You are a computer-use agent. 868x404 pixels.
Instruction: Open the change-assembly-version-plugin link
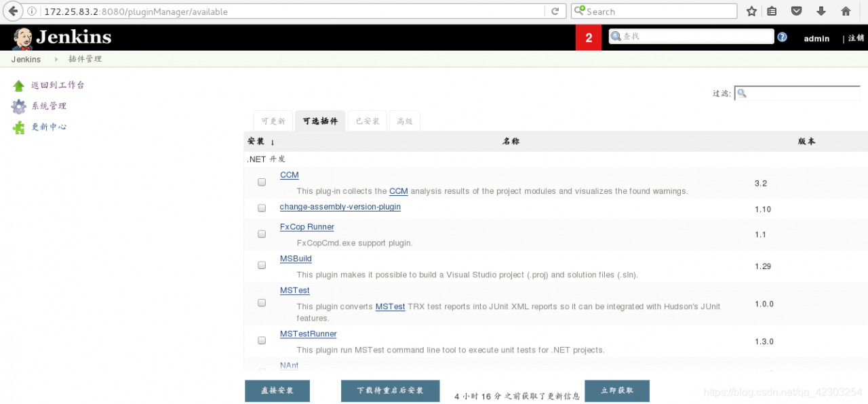(x=340, y=207)
